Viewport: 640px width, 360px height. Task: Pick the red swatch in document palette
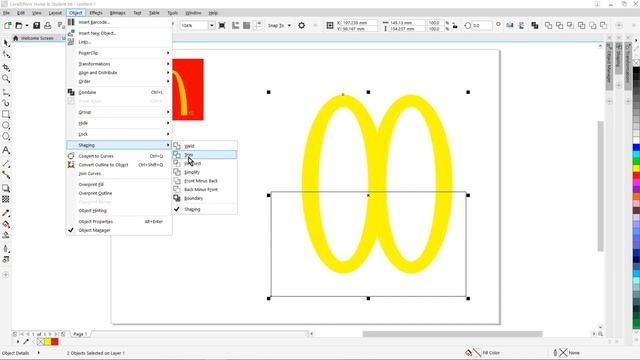pos(55,342)
